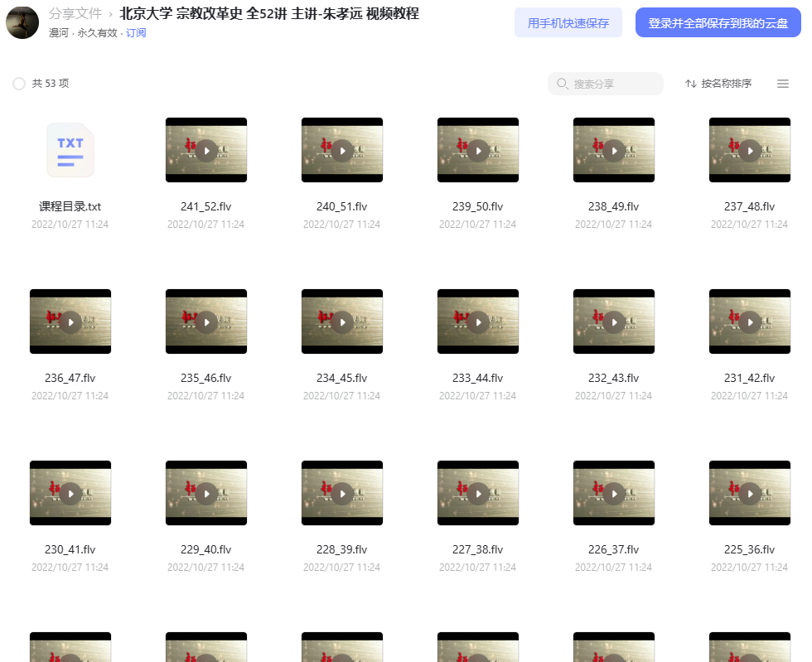
Task: Play the 237_48.flv video
Action: tap(750, 150)
